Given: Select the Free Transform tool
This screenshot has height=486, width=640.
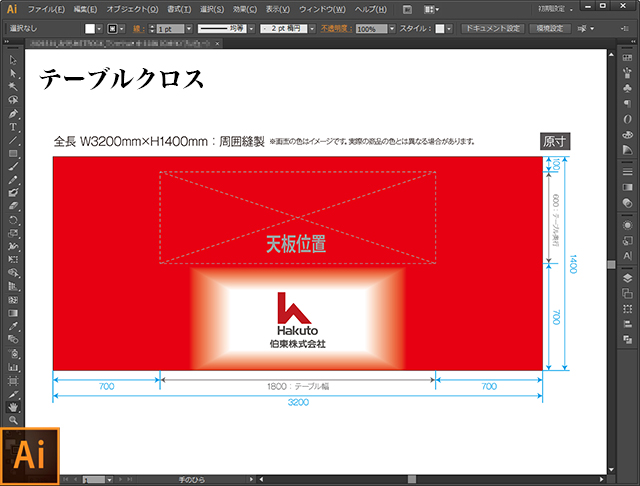Looking at the screenshot, I should click(x=13, y=260).
